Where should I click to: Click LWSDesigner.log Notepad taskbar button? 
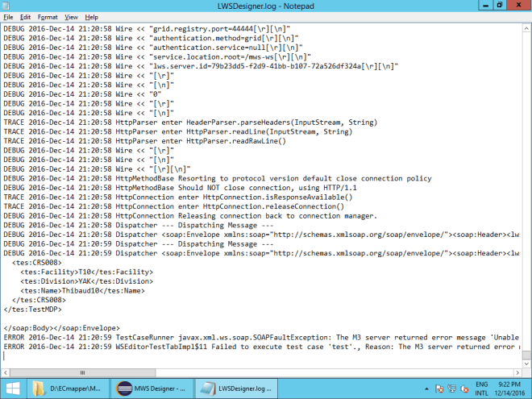(237, 389)
